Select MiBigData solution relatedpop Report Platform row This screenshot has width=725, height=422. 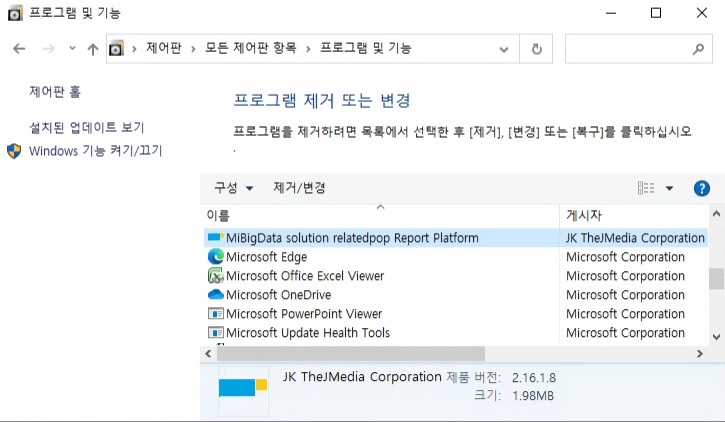[x=455, y=238]
